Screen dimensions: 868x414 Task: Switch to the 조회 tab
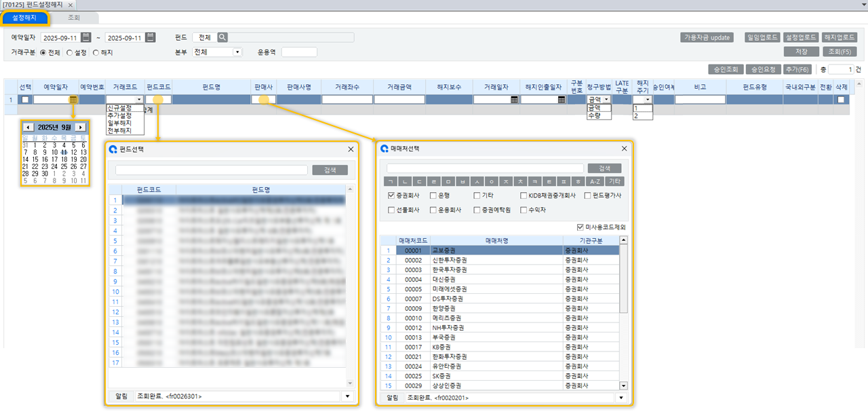(x=74, y=18)
